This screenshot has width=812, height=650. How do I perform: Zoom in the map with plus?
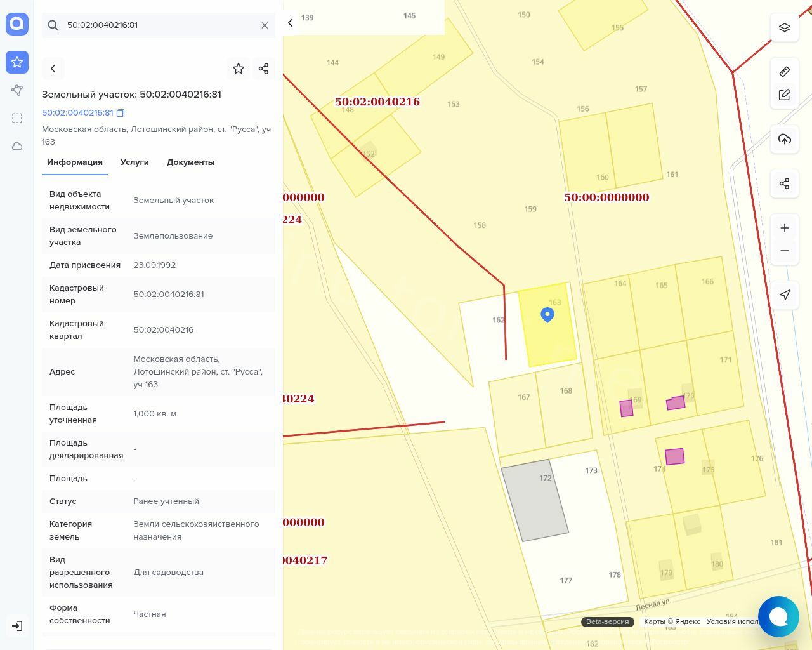pos(785,228)
